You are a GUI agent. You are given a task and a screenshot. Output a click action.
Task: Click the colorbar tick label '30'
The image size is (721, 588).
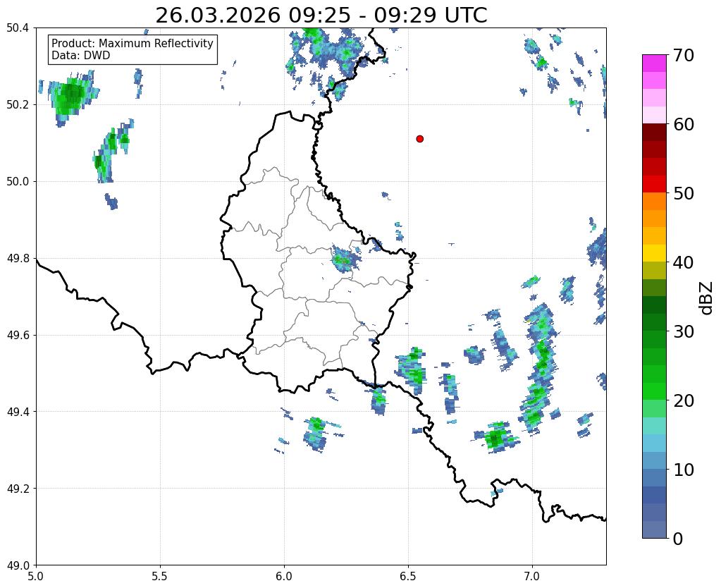click(684, 331)
